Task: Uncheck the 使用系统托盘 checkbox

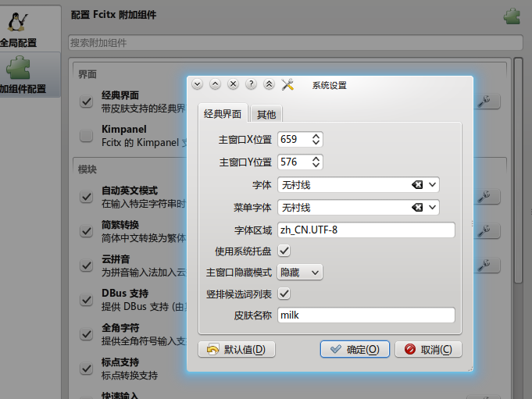Action: point(284,251)
